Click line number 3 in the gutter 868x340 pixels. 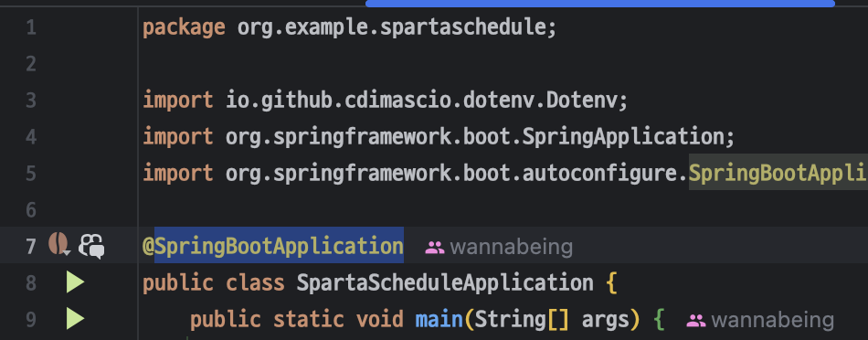pyautogui.click(x=31, y=101)
